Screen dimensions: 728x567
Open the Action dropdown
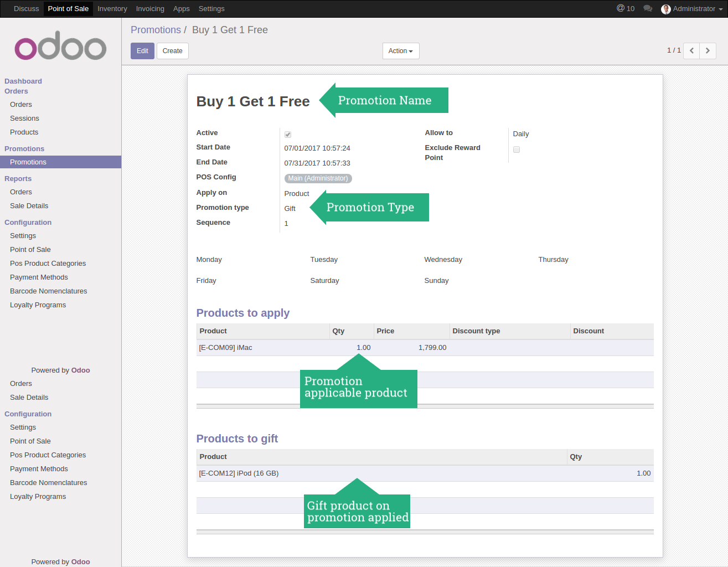(x=401, y=51)
